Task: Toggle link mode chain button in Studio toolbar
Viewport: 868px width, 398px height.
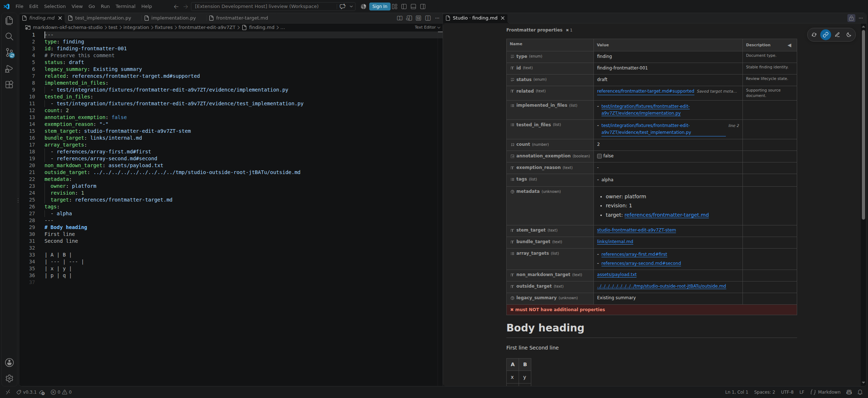Action: 826,35
